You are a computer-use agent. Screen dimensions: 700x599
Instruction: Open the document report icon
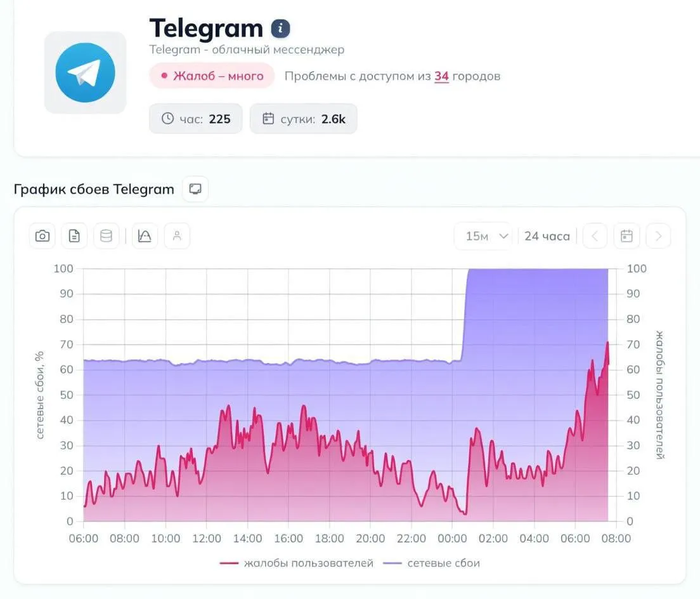click(74, 236)
